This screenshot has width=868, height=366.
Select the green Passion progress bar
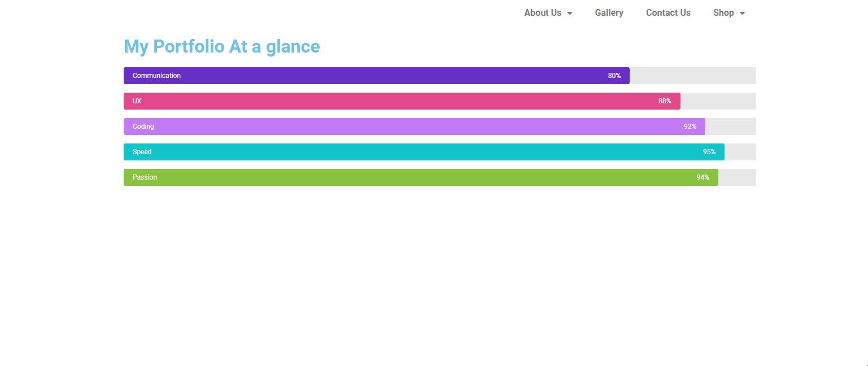click(421, 177)
